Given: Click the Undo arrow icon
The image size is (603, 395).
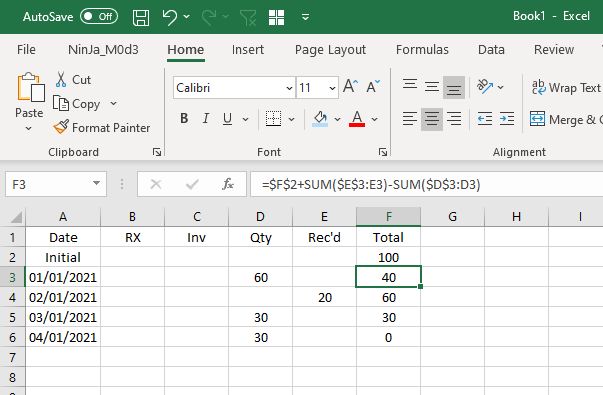Looking at the screenshot, I should click(170, 17).
